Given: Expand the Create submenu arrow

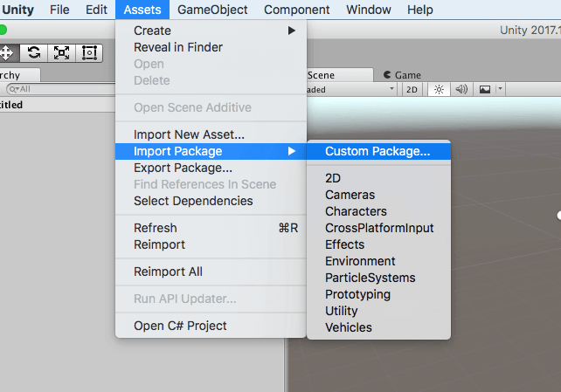Looking at the screenshot, I should (292, 31).
